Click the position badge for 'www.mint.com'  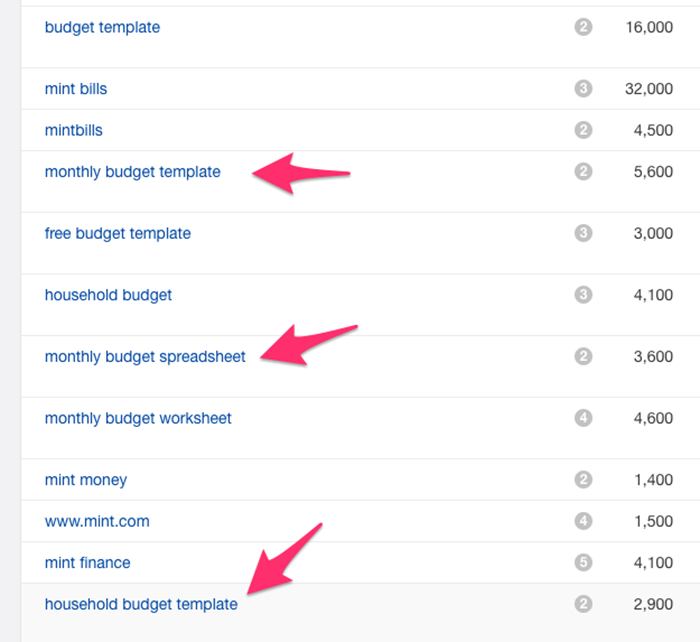583,521
